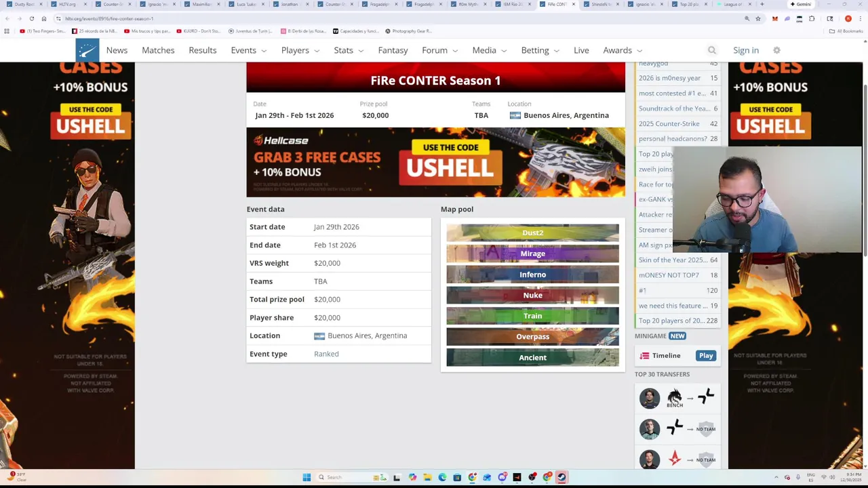Open the Copilot taskbar icon
The image size is (868, 488).
[x=412, y=477]
